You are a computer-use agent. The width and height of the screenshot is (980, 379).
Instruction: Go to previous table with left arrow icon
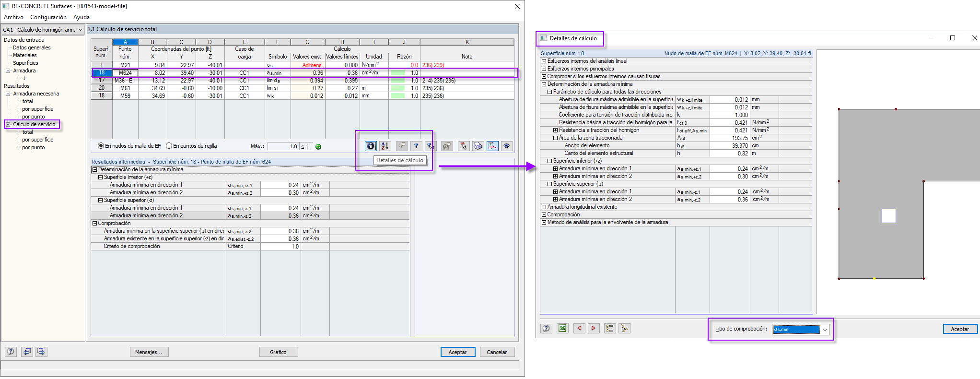pyautogui.click(x=27, y=352)
